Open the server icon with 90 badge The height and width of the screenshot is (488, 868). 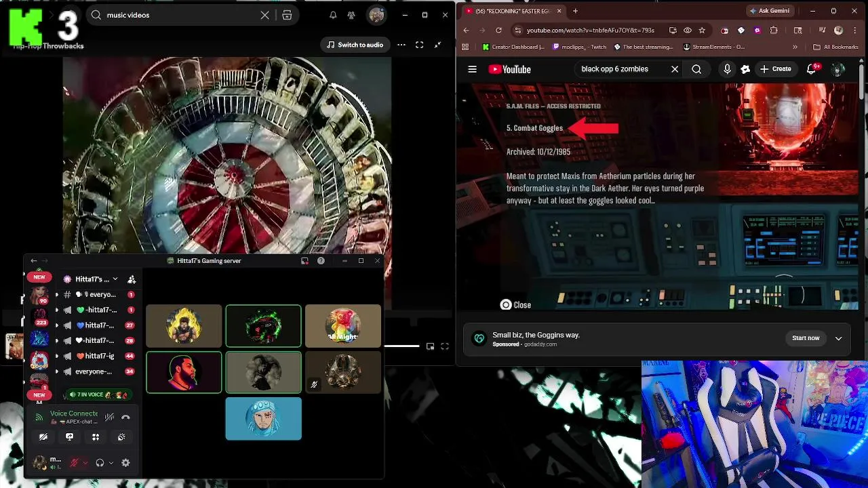point(39,296)
